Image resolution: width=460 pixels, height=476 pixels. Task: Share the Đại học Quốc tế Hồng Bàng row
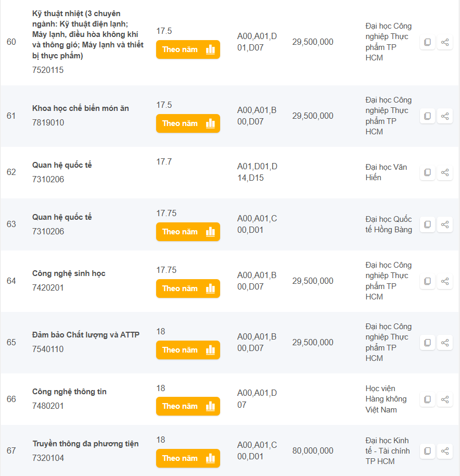pos(445,224)
